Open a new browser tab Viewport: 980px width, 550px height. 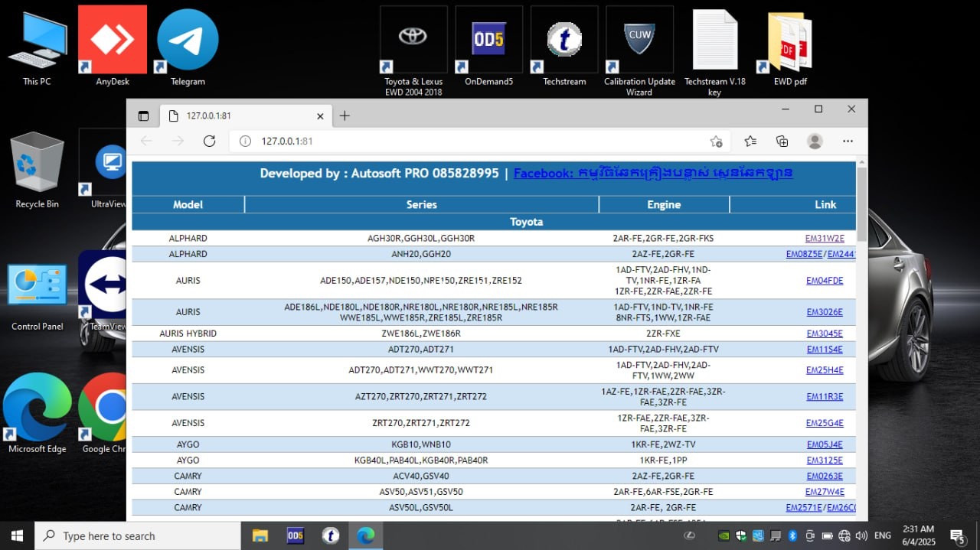point(345,116)
